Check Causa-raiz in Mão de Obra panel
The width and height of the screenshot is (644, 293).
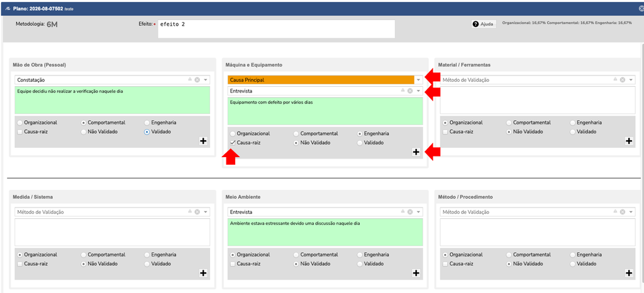click(19, 132)
